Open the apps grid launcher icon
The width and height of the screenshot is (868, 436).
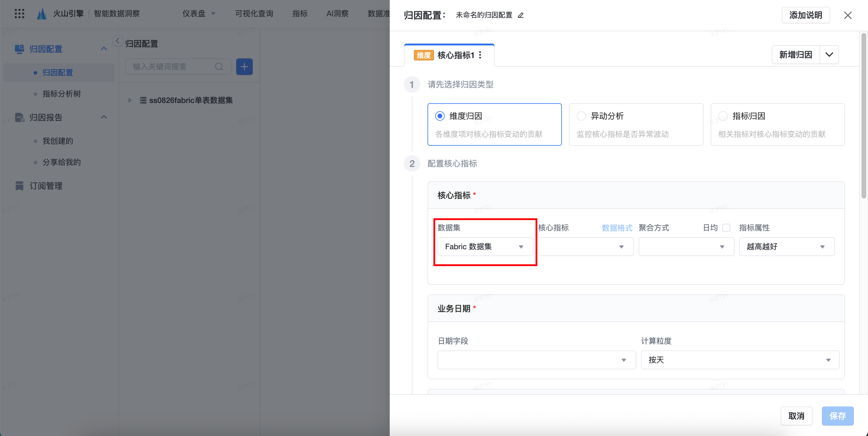(19, 14)
